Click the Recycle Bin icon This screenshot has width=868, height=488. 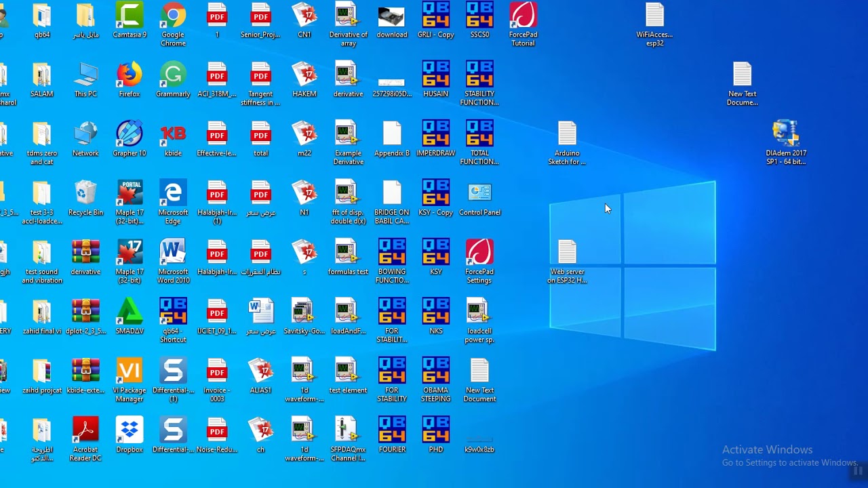85,199
